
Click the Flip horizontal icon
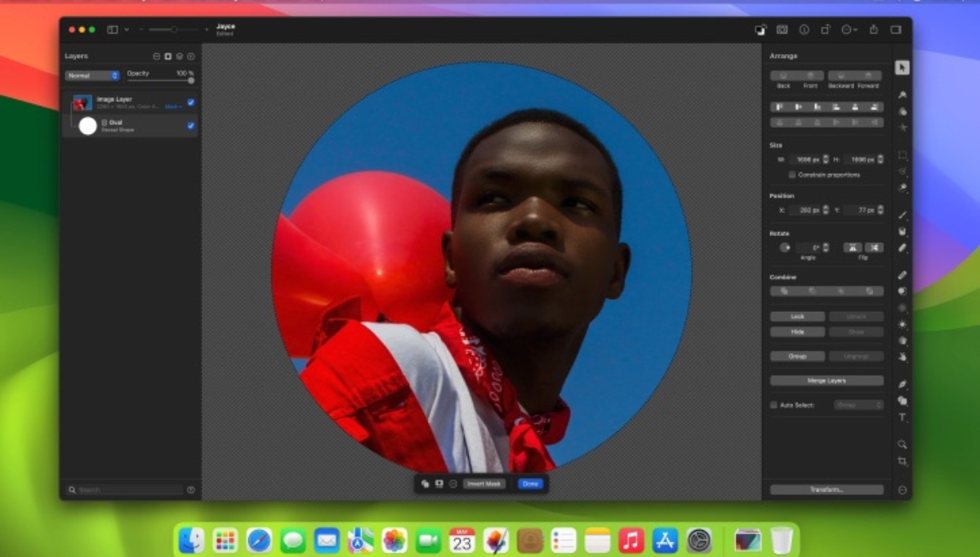click(852, 247)
